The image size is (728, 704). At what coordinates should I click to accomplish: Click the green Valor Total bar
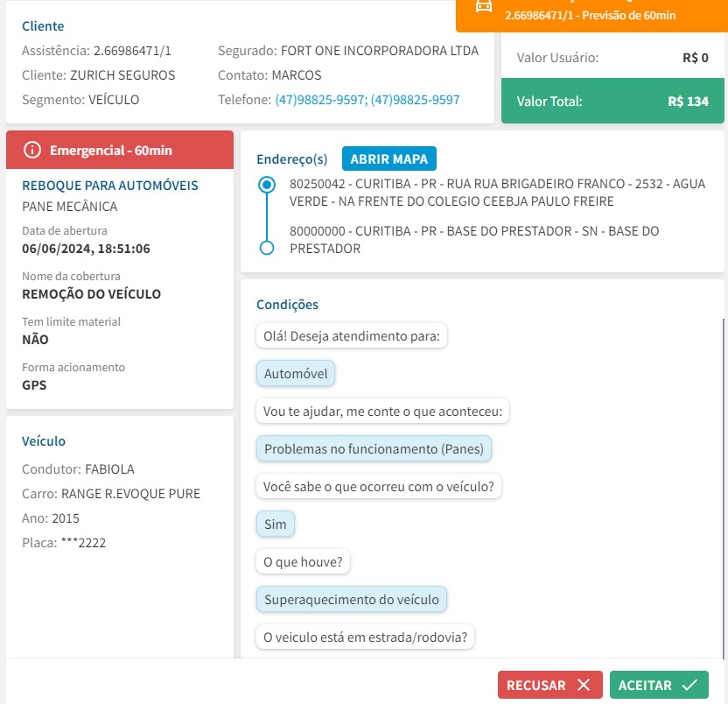click(x=612, y=101)
